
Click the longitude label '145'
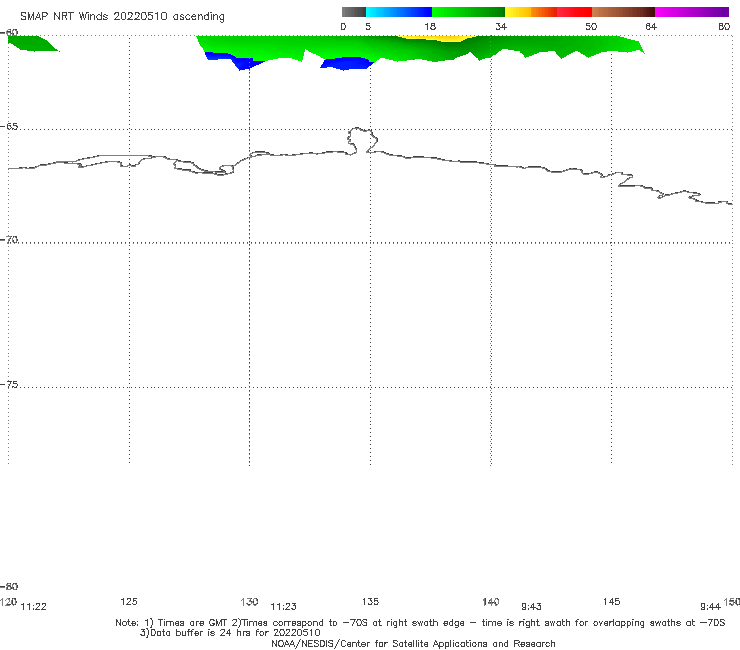(612, 601)
